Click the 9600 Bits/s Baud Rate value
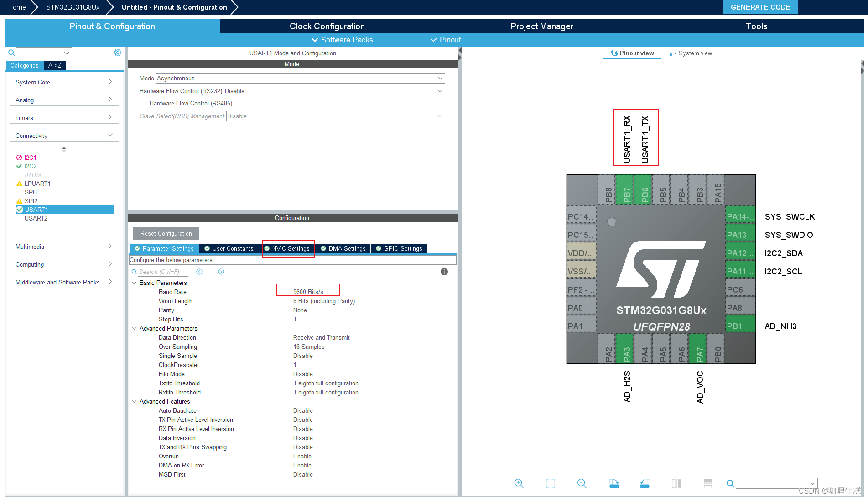 click(x=308, y=292)
